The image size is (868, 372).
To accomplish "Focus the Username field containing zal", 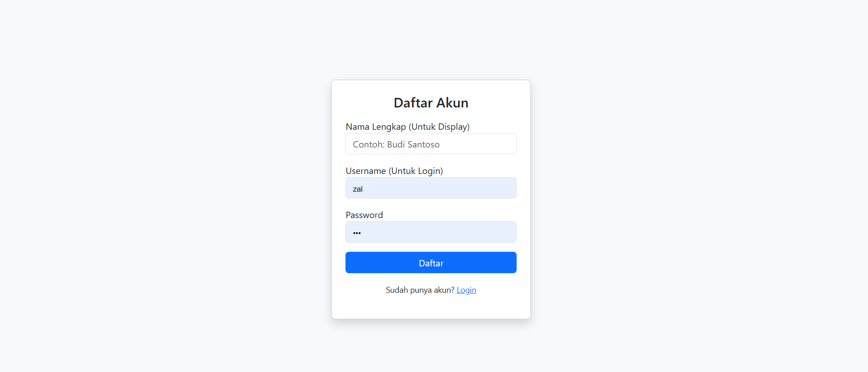I will coord(431,188).
